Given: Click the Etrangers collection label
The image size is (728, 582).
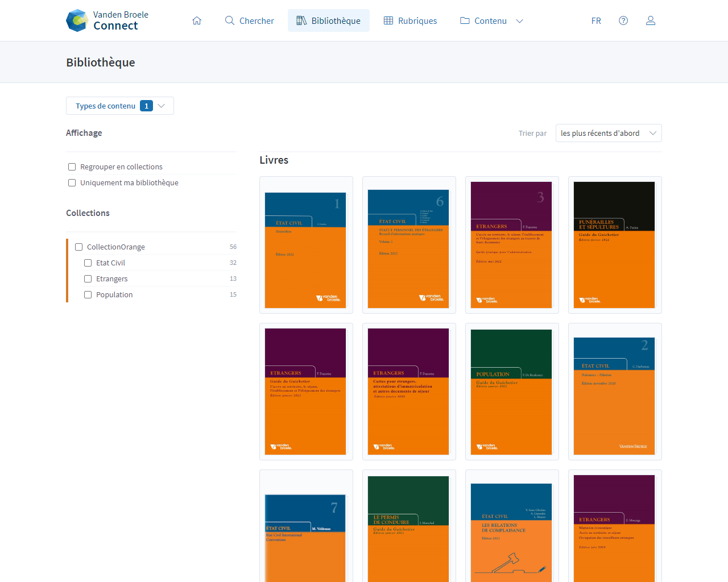Looking at the screenshot, I should [x=112, y=278].
